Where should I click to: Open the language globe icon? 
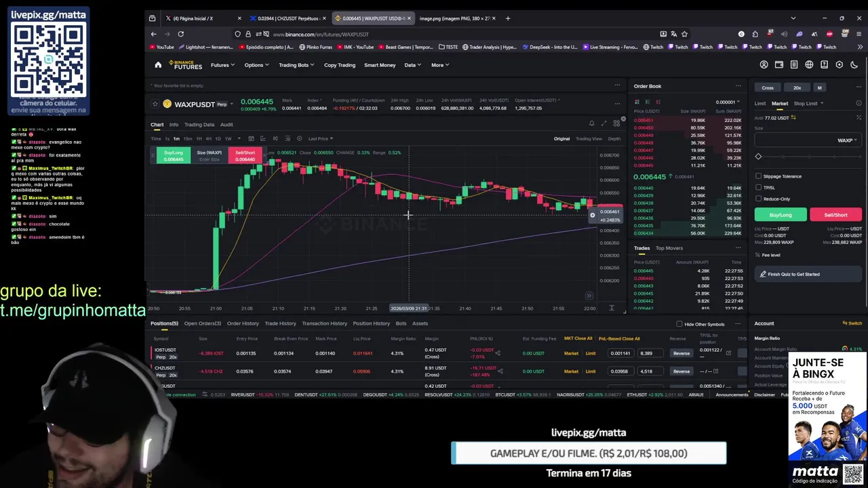(809, 65)
